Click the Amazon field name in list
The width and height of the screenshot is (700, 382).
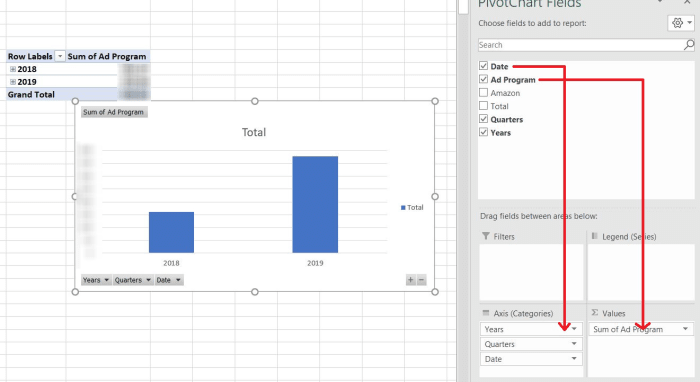pos(505,93)
